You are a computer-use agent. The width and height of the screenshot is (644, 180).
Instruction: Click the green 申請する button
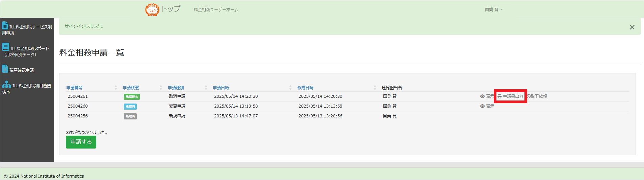[x=81, y=142]
